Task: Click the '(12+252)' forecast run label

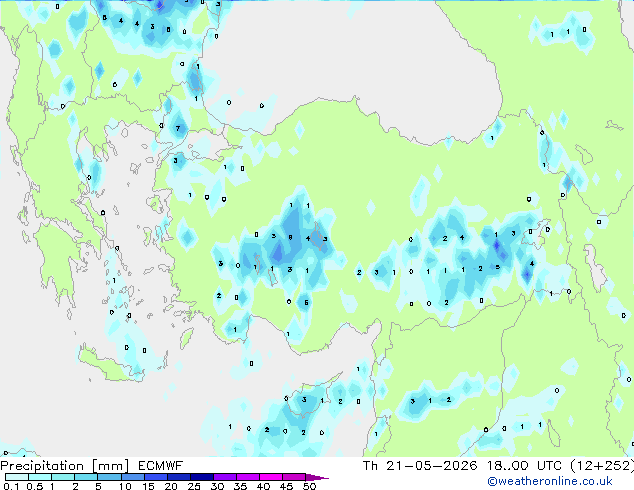Action: point(602,466)
